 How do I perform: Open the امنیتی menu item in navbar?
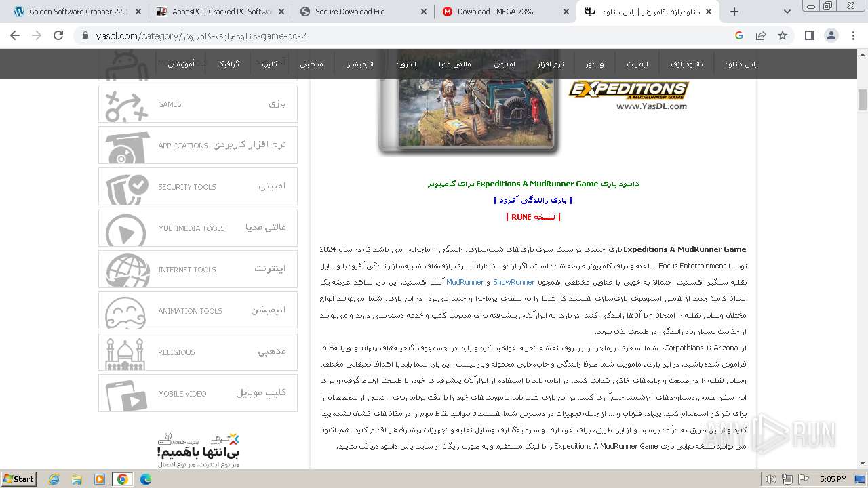(505, 64)
